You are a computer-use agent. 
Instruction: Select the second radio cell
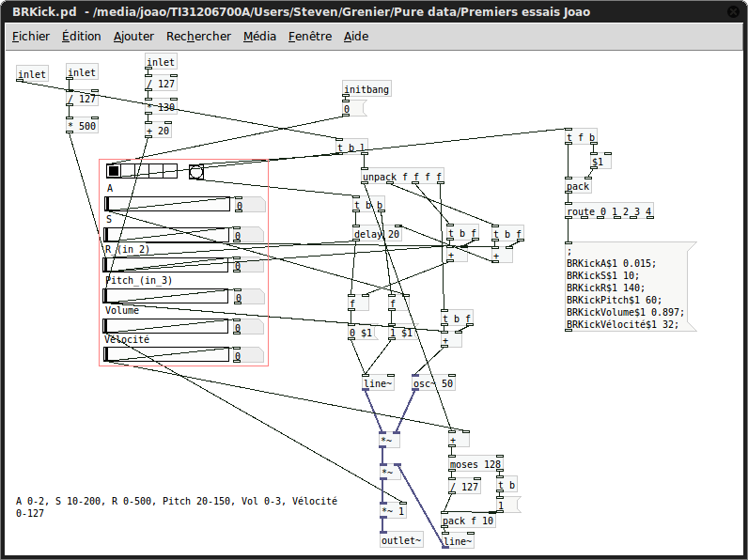tap(128, 171)
